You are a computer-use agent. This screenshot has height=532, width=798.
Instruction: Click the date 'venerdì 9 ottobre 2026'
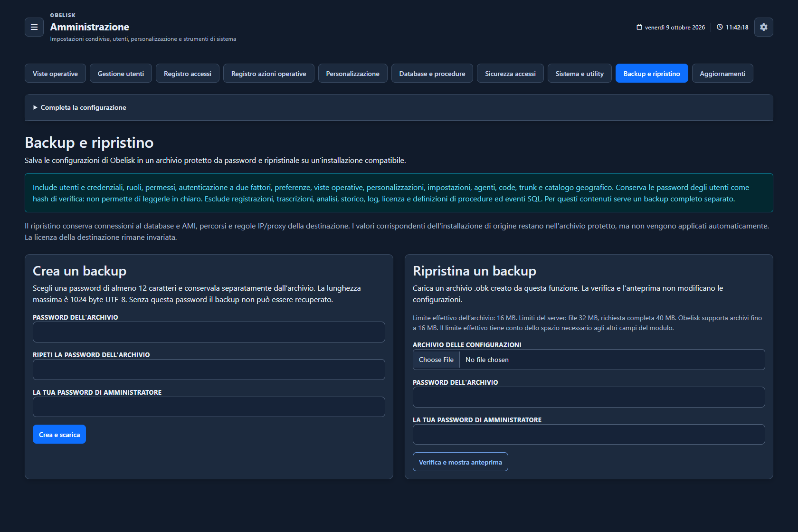click(675, 28)
